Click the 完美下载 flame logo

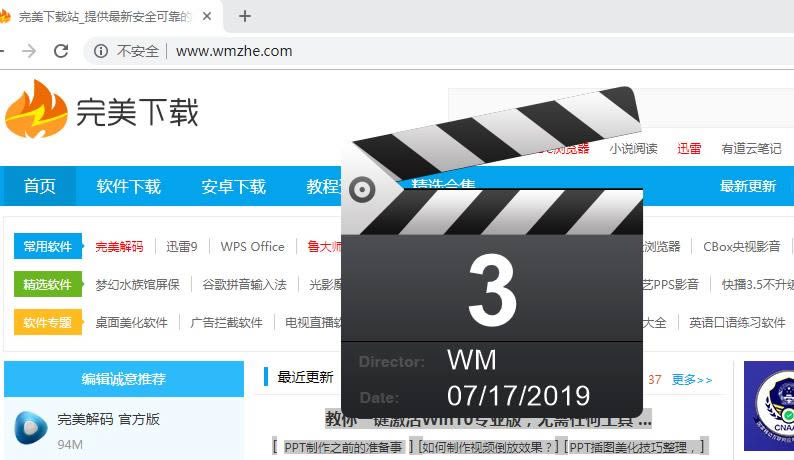click(35, 109)
